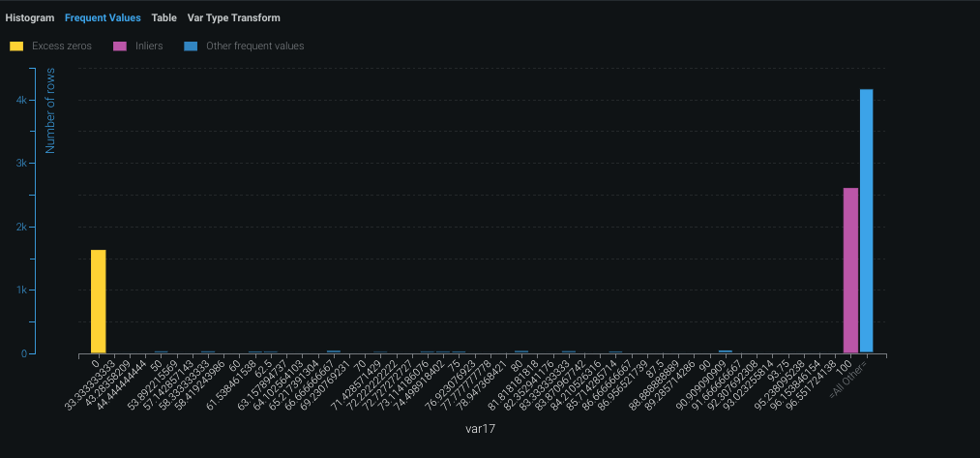
Task: Click the yellow Excess zeros legend swatch
Action: tap(16, 46)
